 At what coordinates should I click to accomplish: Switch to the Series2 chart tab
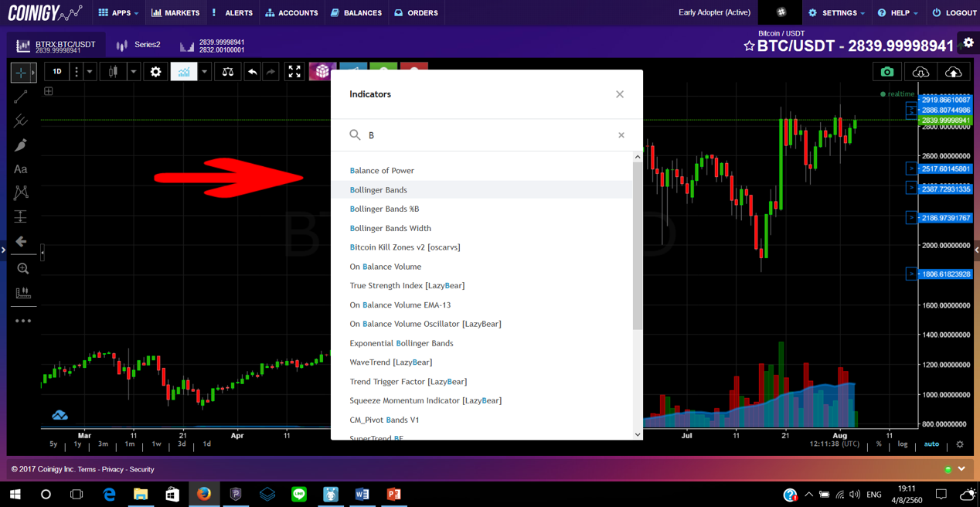click(x=138, y=45)
